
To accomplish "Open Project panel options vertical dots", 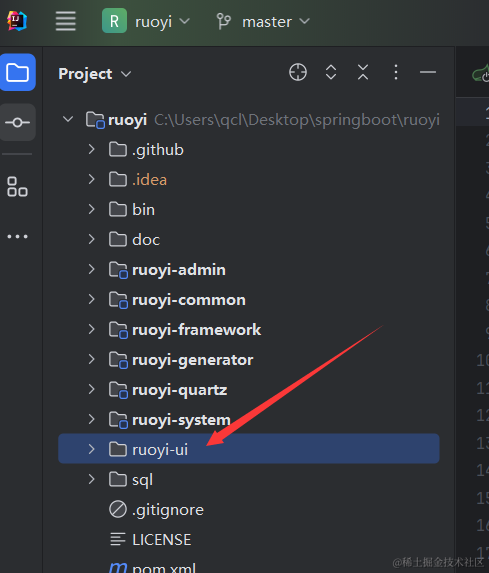I will [396, 72].
